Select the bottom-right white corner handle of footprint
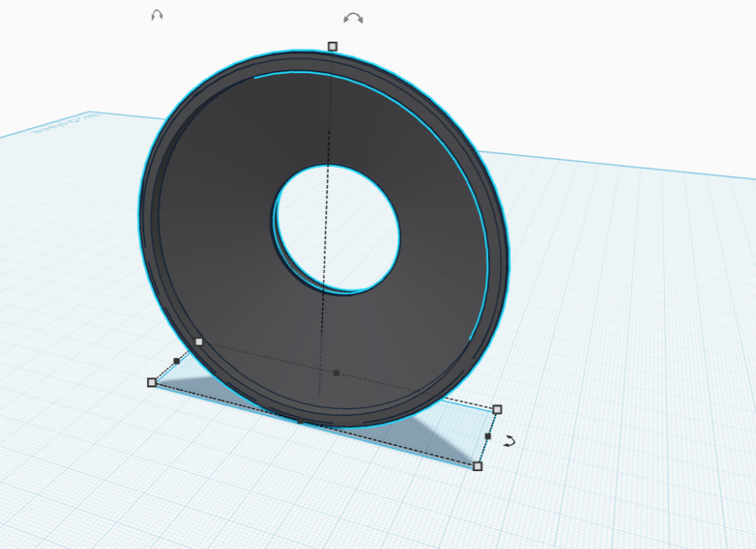The width and height of the screenshot is (756, 549). point(477,466)
